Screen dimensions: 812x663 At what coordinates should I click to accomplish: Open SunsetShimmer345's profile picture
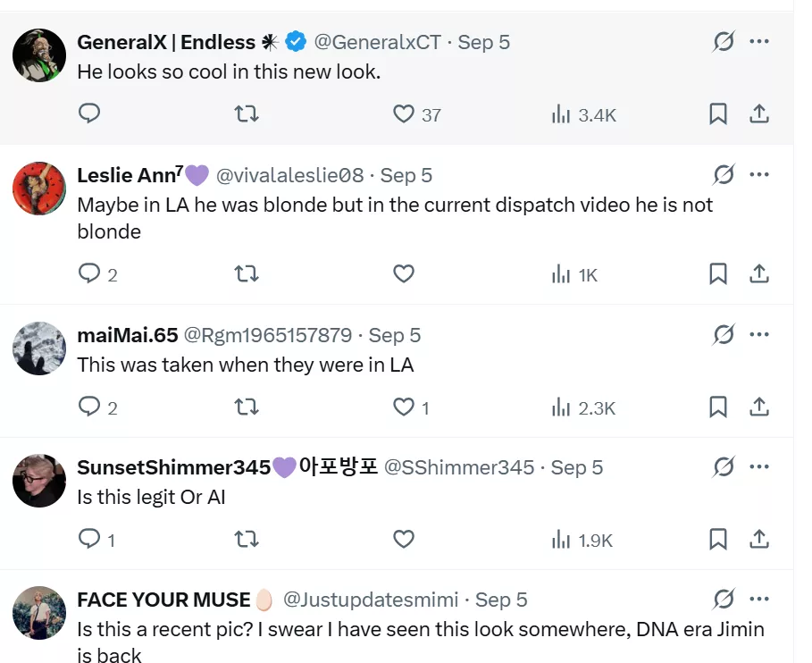[39, 482]
